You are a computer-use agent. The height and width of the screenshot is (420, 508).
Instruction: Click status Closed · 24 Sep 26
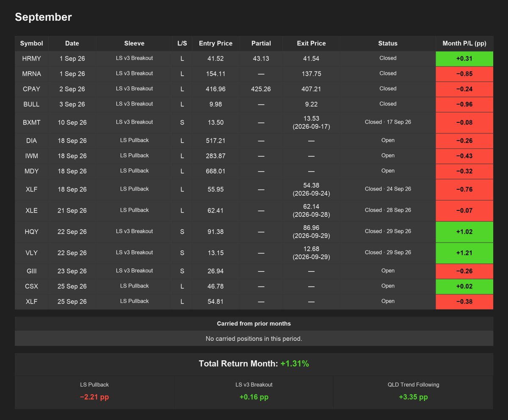point(388,189)
